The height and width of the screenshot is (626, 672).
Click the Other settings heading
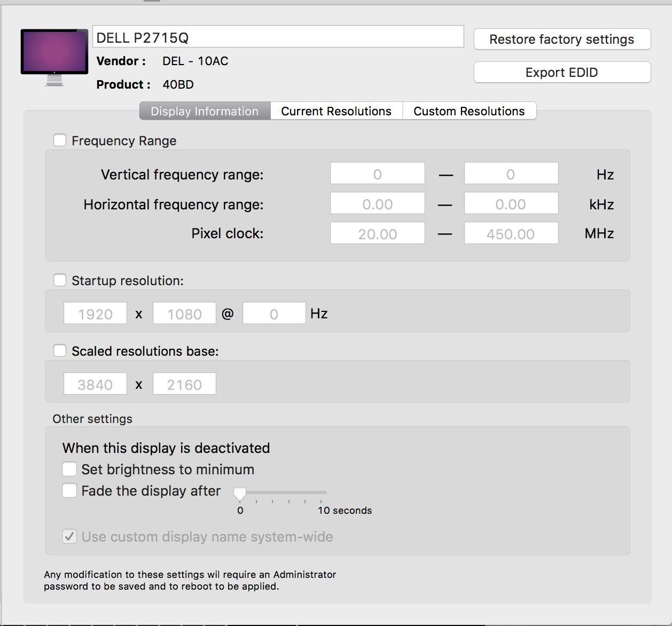(92, 419)
